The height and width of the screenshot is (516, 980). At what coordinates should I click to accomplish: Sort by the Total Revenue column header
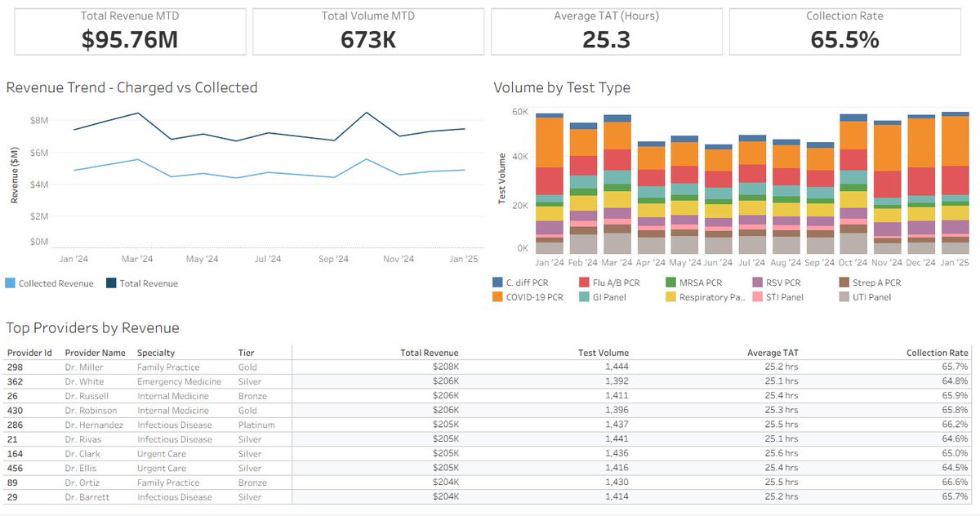[430, 353]
